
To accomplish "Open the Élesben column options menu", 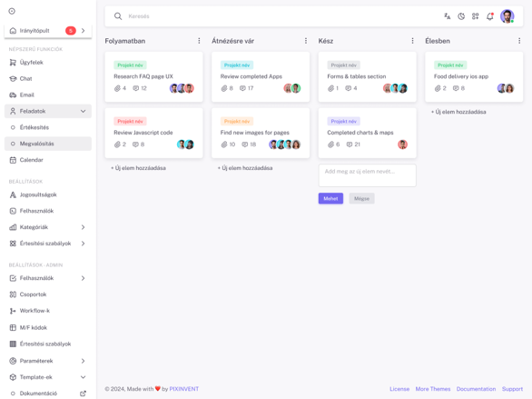I will 519,41.
